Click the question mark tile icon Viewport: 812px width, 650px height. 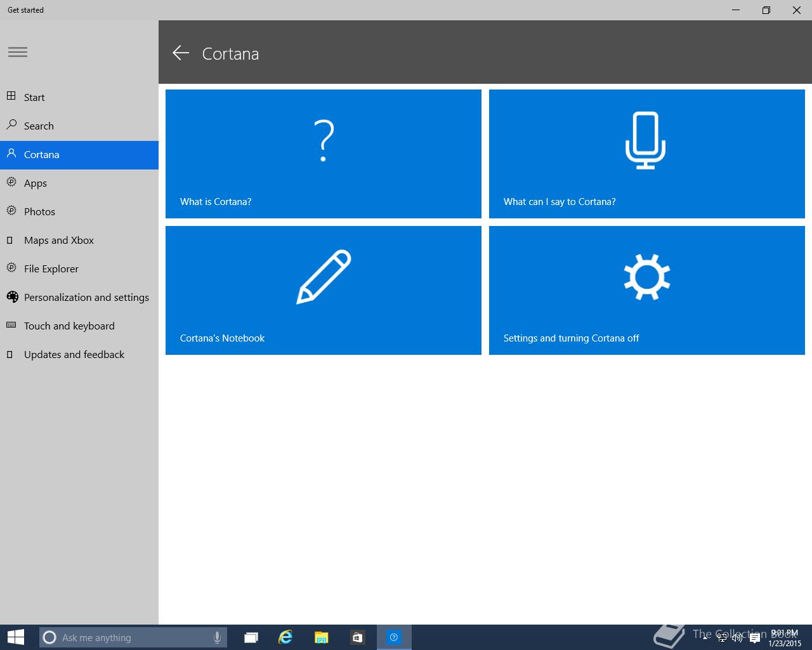[x=324, y=141]
